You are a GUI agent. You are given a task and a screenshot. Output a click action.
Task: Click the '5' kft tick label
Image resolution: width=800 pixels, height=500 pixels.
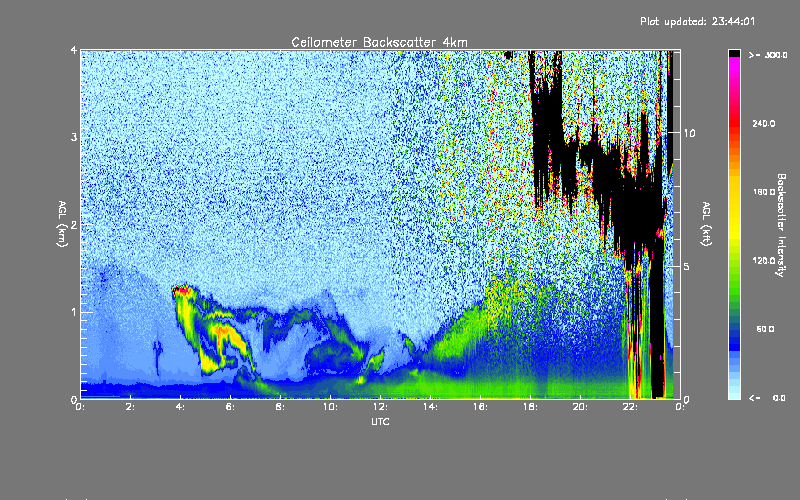687,266
